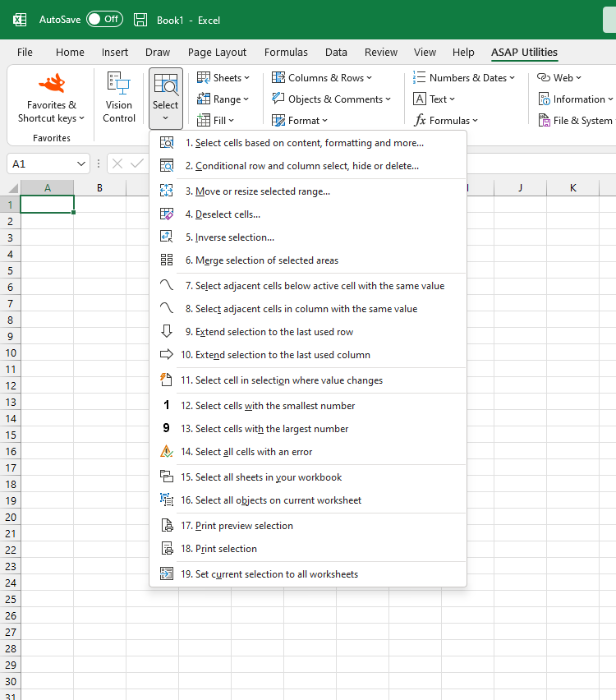
Task: Click the Deselect cells icon
Action: click(167, 214)
